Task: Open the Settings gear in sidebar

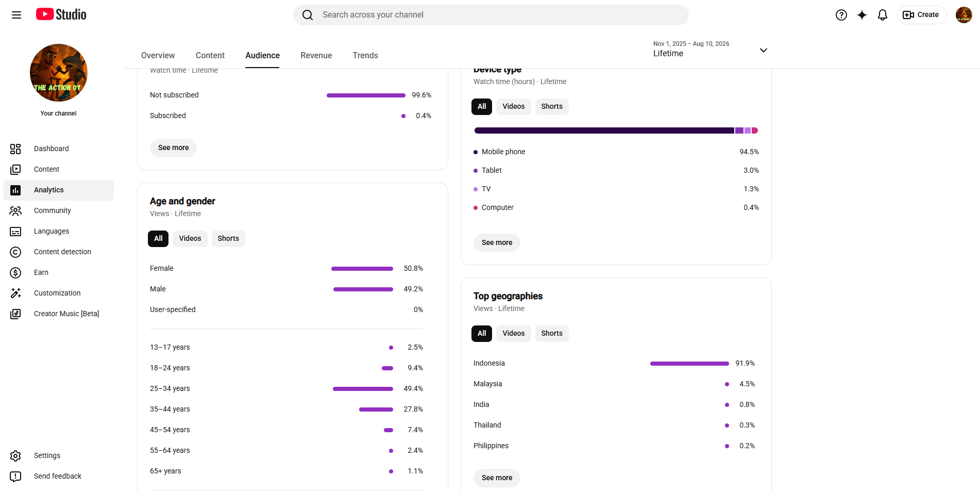Action: pos(15,455)
